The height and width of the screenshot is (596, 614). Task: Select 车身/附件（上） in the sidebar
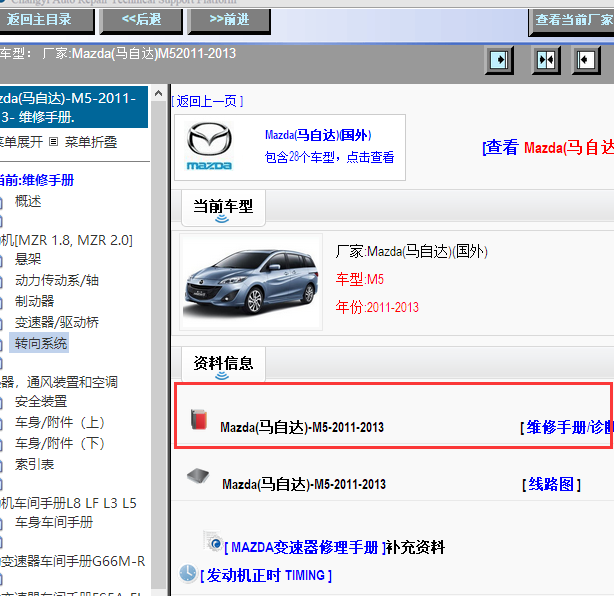click(60, 423)
